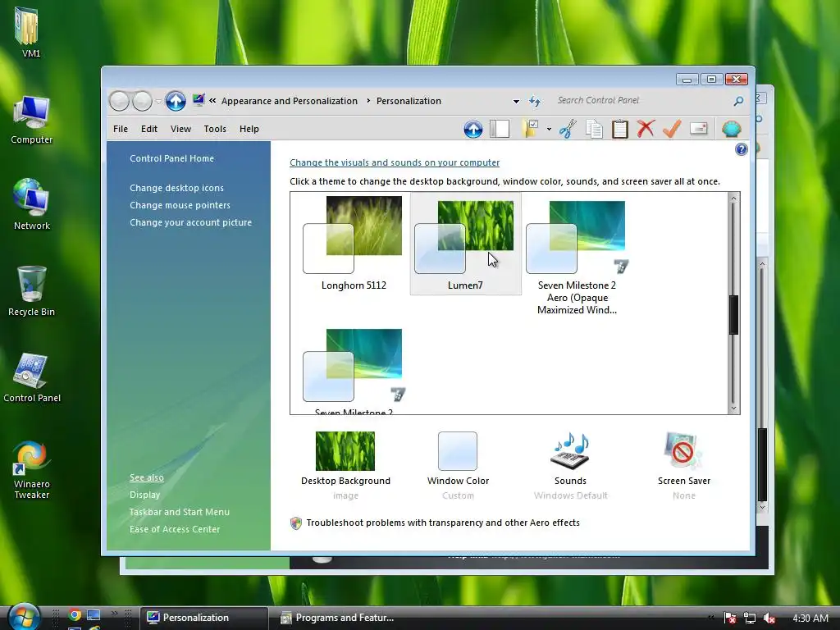Click the blue Help question mark icon
Viewport: 840px width, 630px height.
(741, 149)
